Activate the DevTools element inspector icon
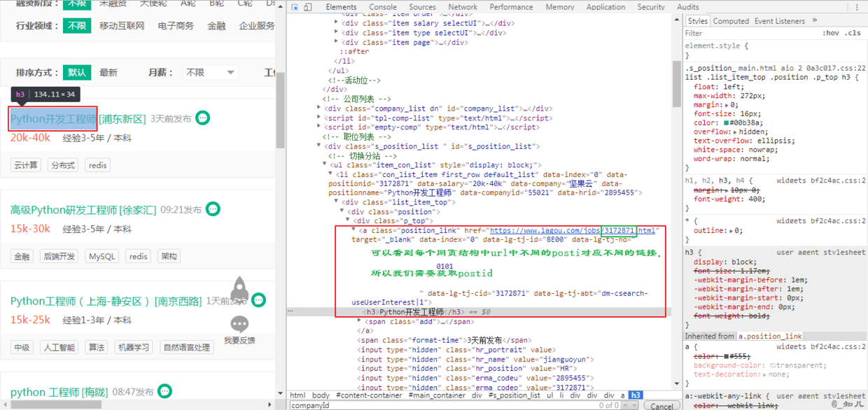This screenshot has width=868, height=410. coord(295,7)
